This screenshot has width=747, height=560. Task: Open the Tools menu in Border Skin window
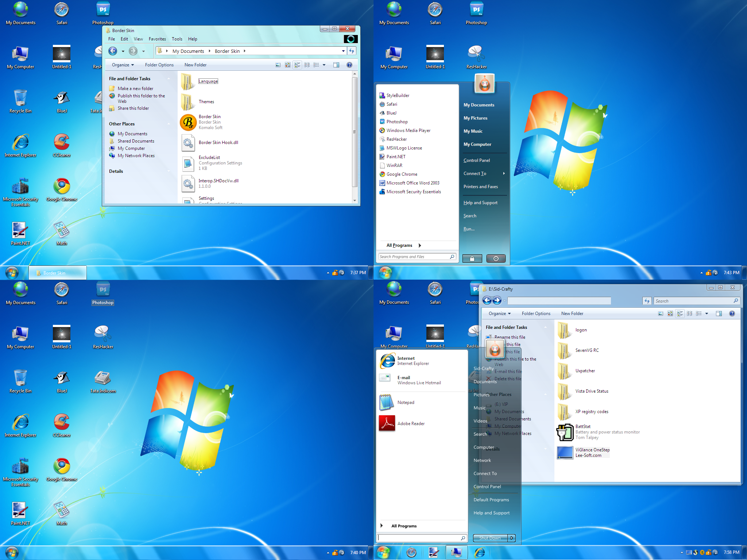coord(177,39)
